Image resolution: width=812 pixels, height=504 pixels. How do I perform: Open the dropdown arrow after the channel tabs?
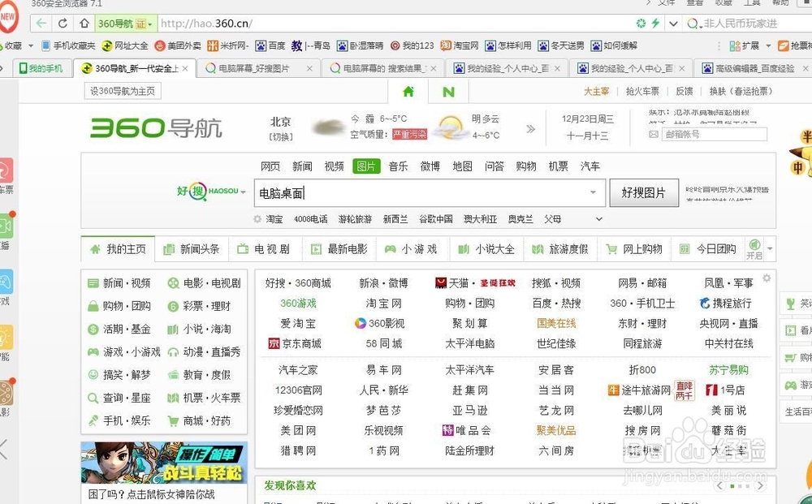770,249
